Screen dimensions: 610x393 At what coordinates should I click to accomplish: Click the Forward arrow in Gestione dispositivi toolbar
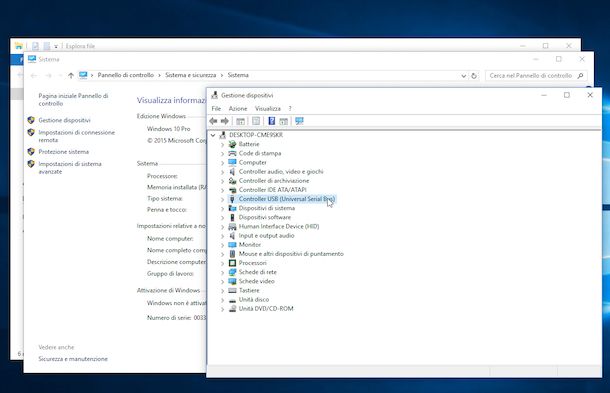(x=225, y=121)
